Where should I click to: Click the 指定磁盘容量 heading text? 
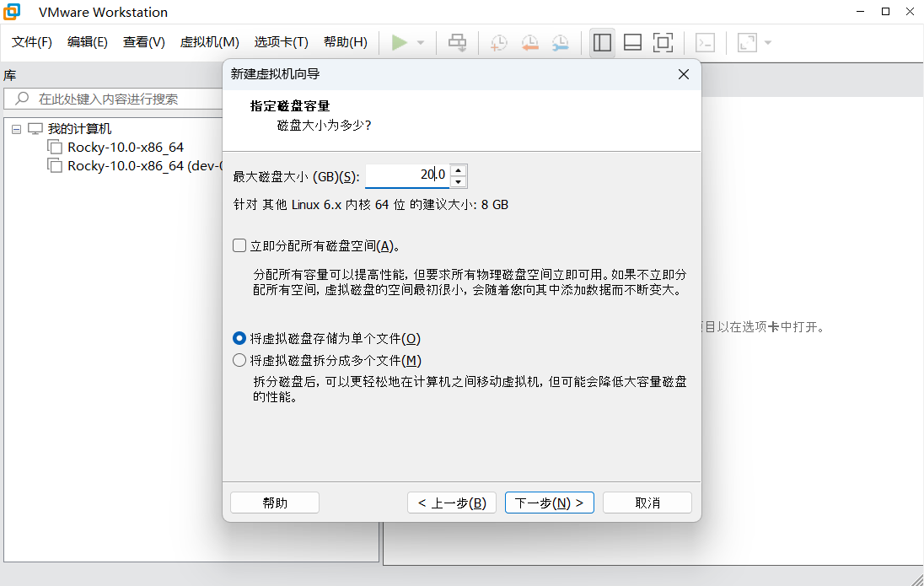[x=290, y=106]
